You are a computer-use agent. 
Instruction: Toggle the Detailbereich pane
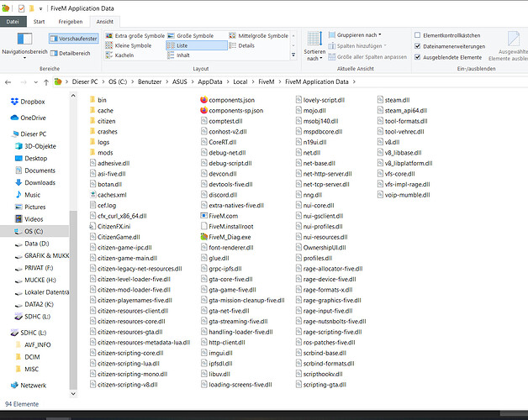tap(71, 53)
